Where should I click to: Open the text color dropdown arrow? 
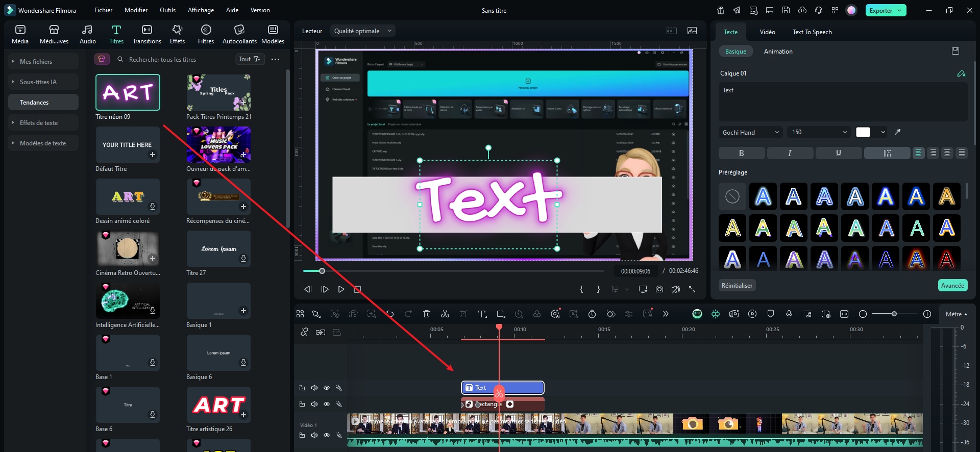pos(883,132)
